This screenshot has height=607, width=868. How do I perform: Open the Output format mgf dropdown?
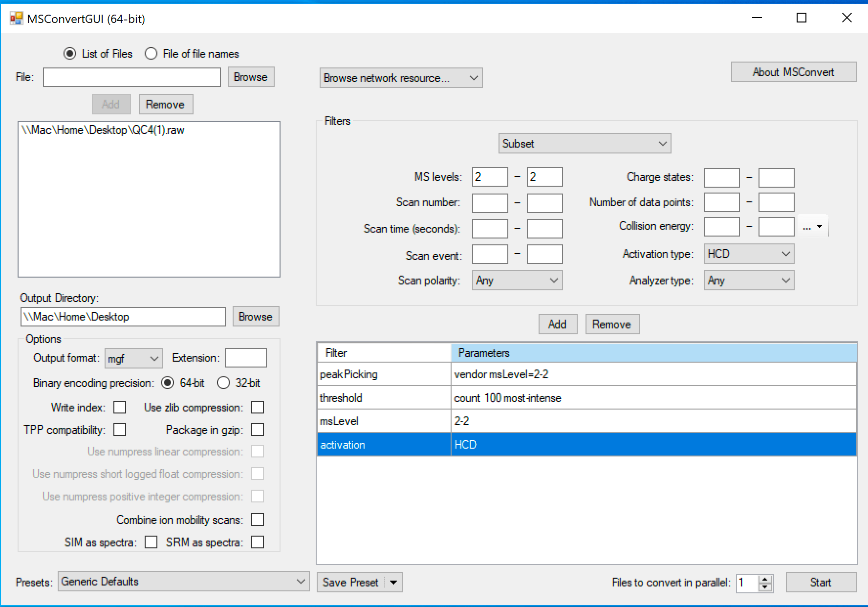click(134, 358)
